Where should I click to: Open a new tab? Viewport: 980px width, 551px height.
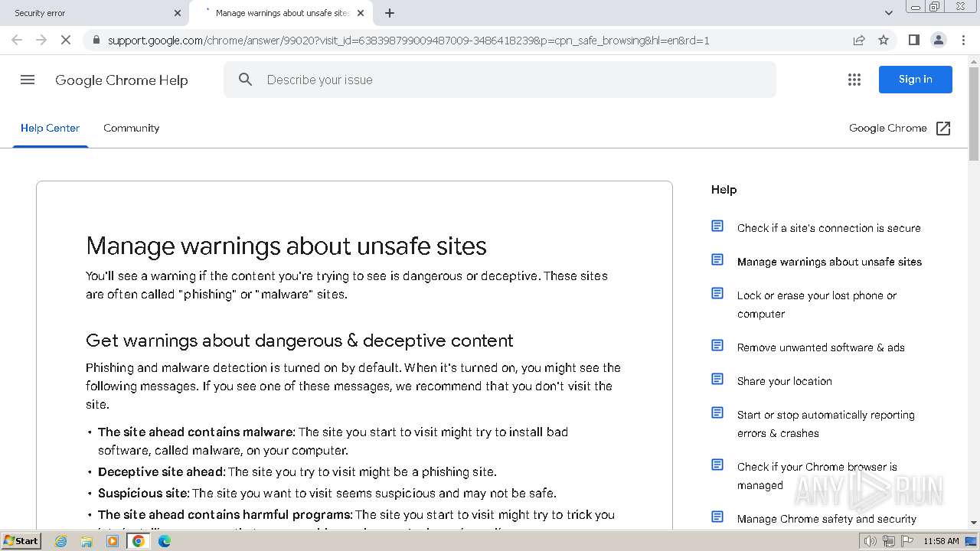[390, 13]
